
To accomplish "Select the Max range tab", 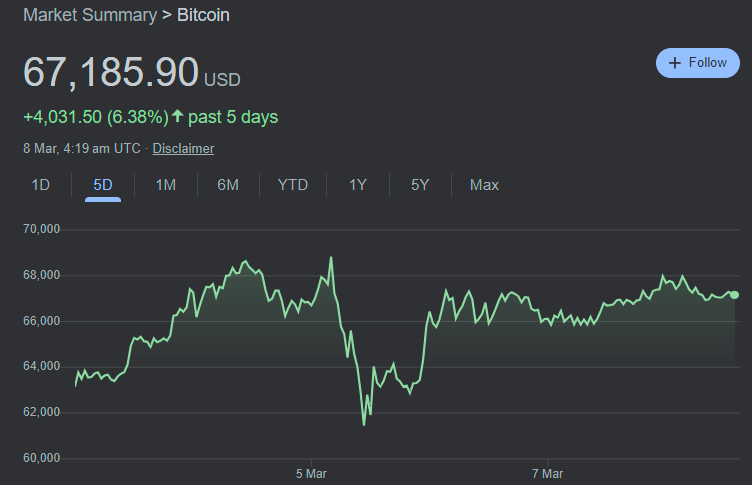I will pos(484,185).
